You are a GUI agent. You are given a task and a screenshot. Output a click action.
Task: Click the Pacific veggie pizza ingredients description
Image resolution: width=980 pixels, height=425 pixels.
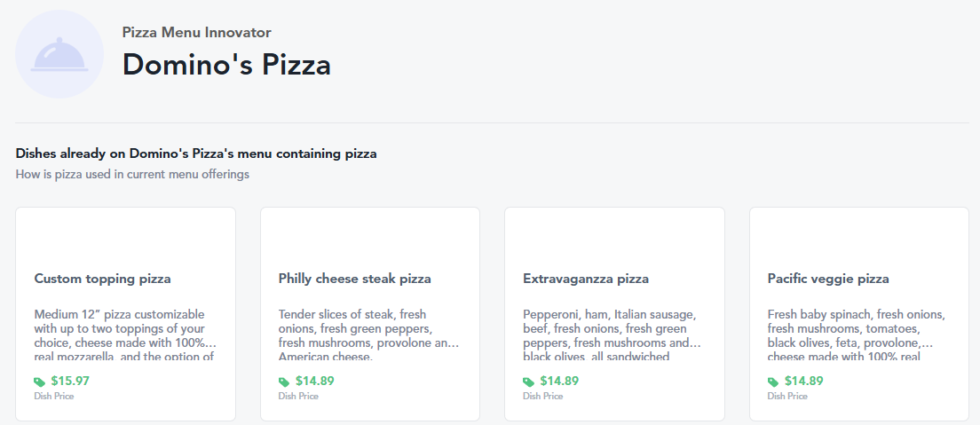point(857,335)
